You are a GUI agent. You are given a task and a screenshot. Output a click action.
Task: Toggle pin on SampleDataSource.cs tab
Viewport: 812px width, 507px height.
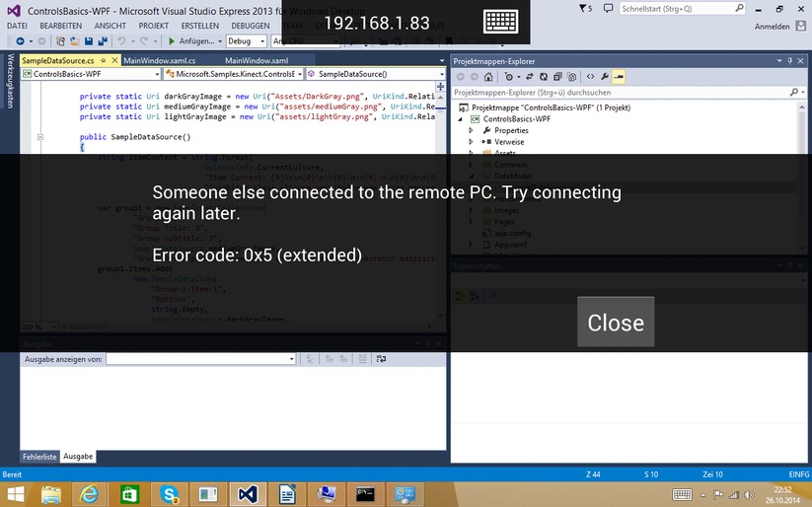[103, 60]
